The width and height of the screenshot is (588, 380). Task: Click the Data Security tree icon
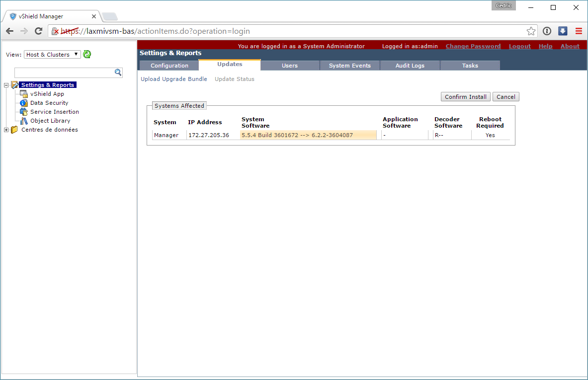point(24,103)
